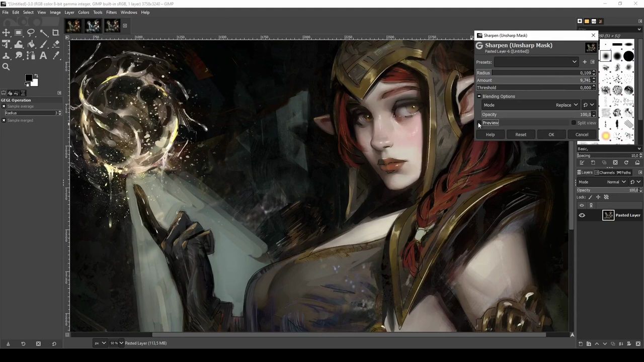Select the Zoom magnifier tool
Viewport: 644px width, 362px height.
point(6,66)
